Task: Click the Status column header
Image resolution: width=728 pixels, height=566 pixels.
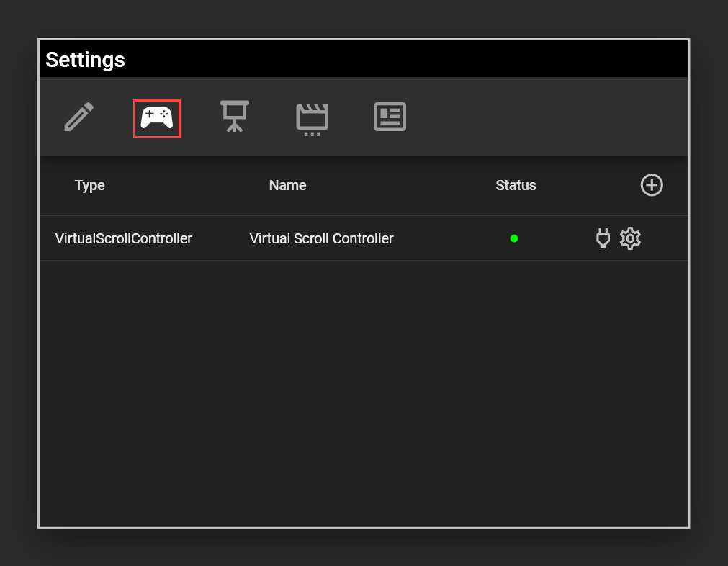Action: [x=516, y=185]
